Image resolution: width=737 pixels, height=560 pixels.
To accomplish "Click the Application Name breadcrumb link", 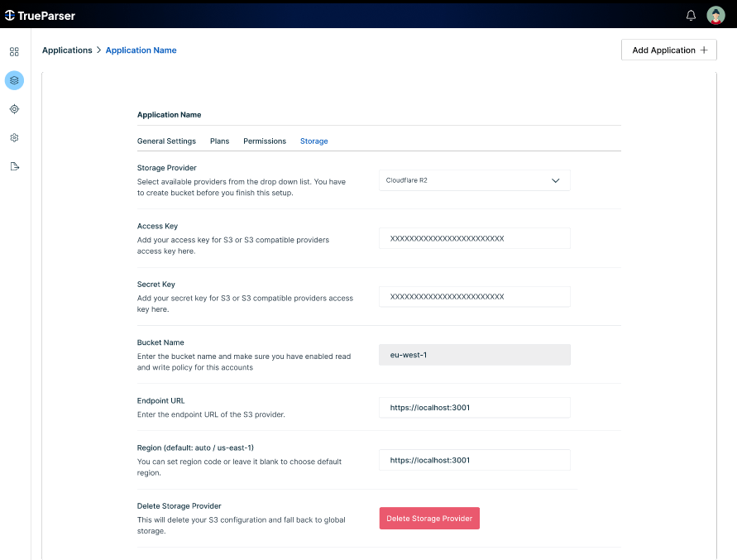I will [141, 50].
